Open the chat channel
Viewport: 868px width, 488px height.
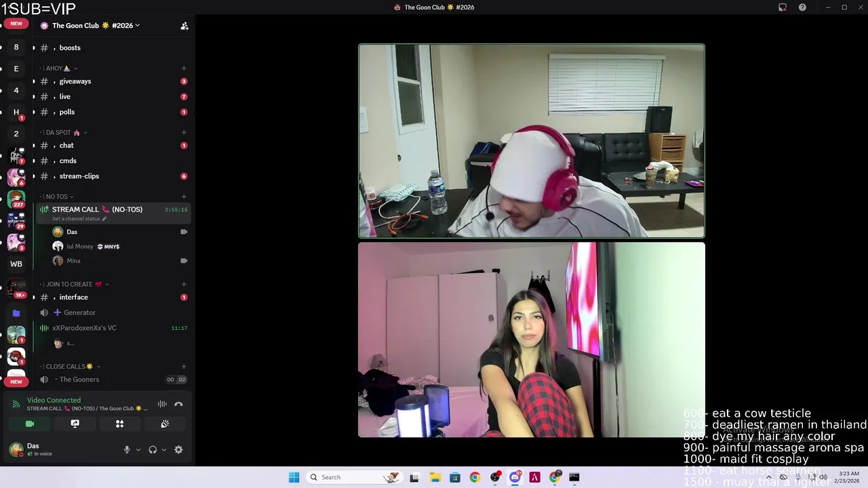[x=113, y=146]
